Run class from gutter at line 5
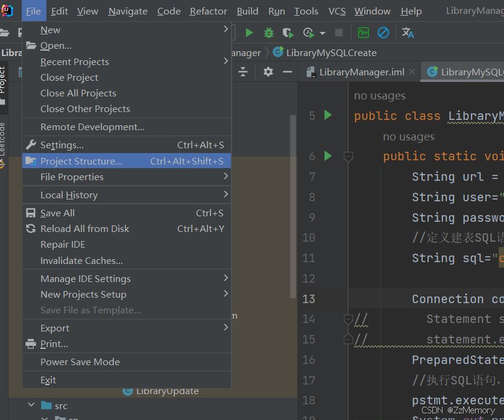 pyautogui.click(x=328, y=115)
